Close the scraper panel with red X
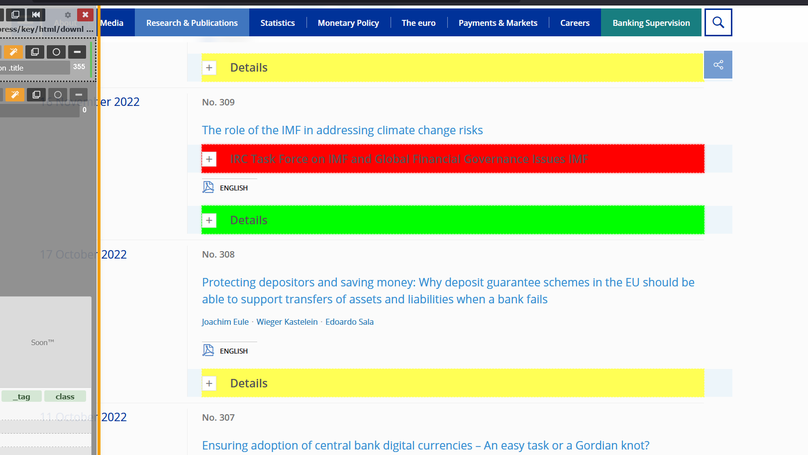808x455 pixels. 85,15
